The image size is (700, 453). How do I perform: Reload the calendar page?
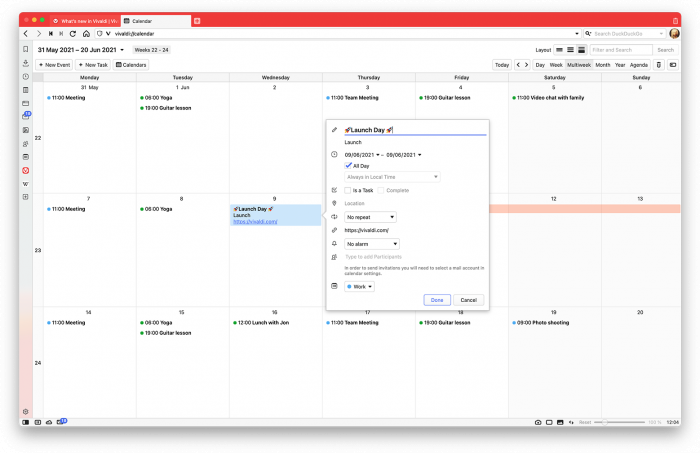tap(73, 33)
